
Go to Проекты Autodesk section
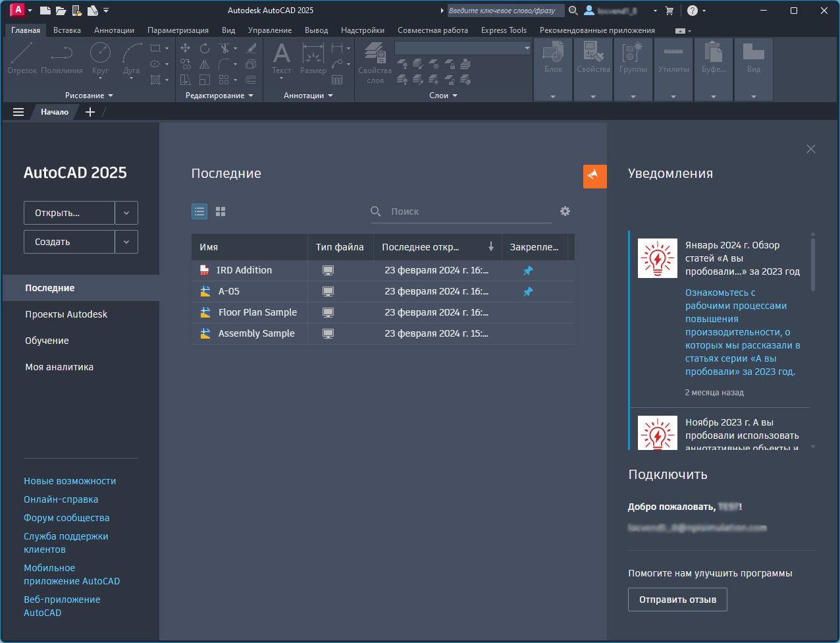coord(66,314)
